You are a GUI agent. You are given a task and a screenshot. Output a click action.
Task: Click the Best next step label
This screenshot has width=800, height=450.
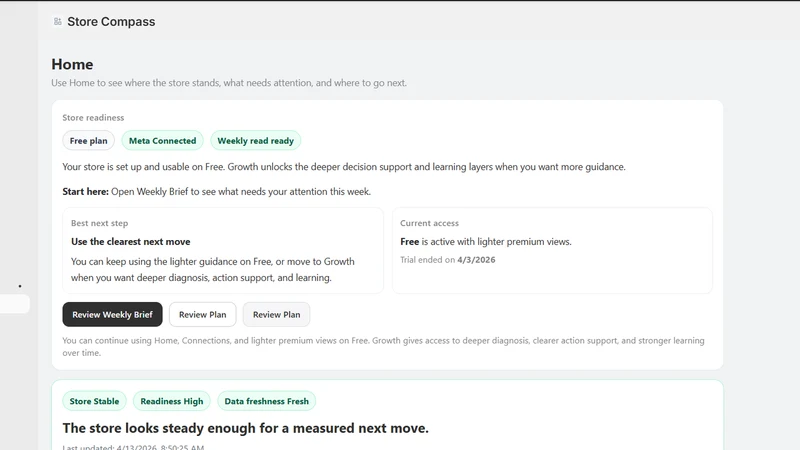point(99,223)
